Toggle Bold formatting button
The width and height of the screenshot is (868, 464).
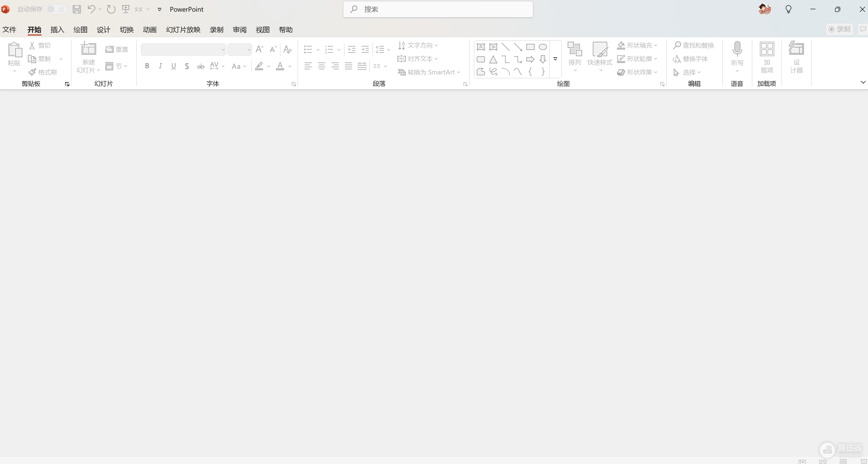pyautogui.click(x=147, y=66)
